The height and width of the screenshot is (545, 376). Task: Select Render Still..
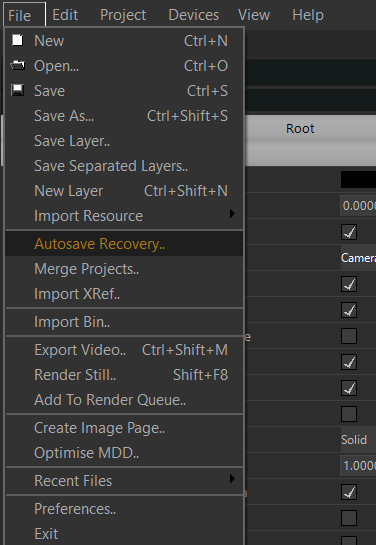pos(124,375)
